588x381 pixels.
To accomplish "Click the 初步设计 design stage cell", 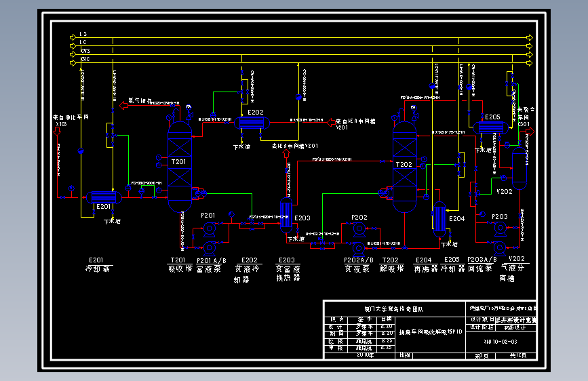I will pos(515,327).
